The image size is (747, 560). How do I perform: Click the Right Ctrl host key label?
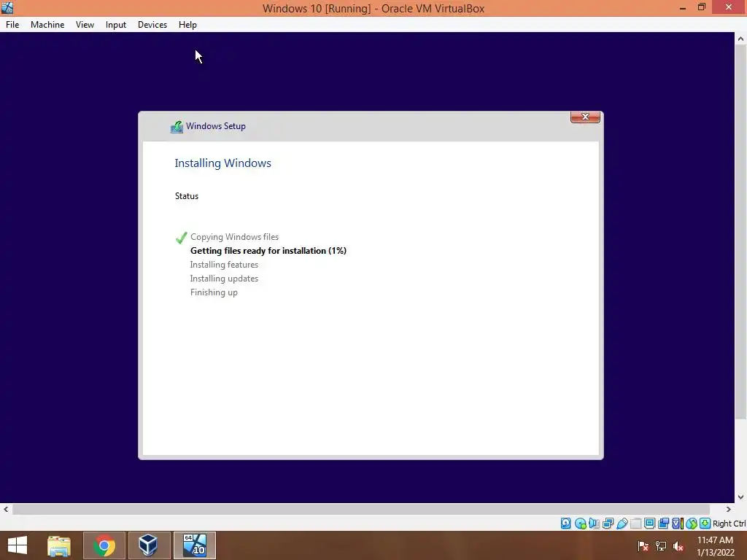click(729, 524)
